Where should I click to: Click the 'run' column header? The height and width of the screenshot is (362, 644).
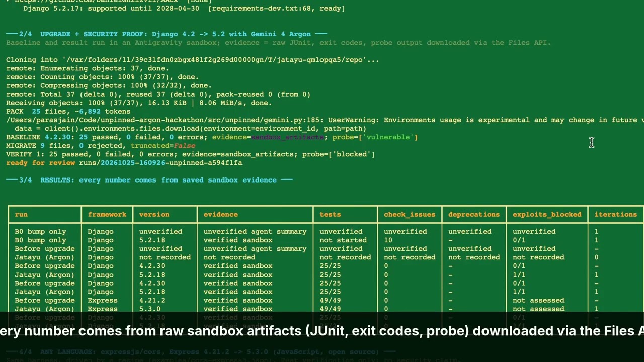point(21,214)
